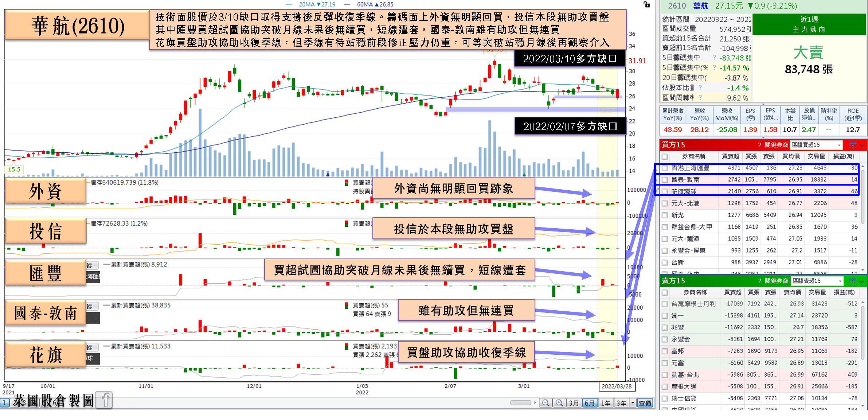Select the 6月 time range
Image resolution: width=868 pixels, height=420 pixels.
590,403
